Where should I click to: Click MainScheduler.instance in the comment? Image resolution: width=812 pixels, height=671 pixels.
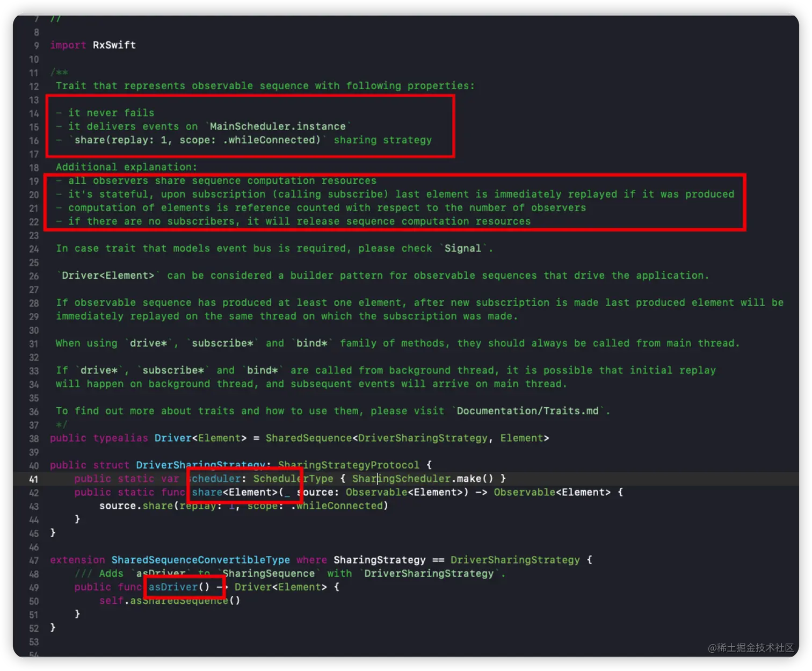tap(278, 126)
